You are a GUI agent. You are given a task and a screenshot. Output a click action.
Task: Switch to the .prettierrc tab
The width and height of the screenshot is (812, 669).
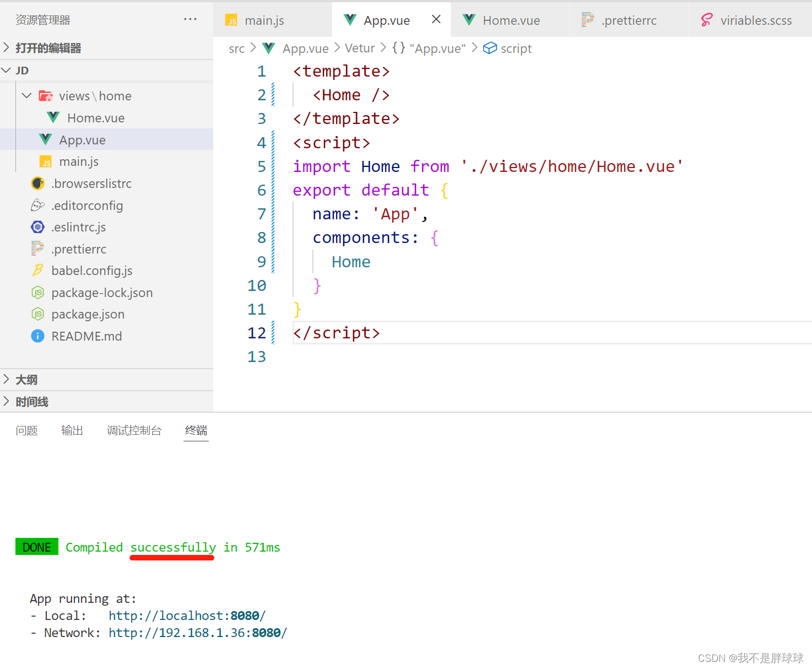point(629,20)
